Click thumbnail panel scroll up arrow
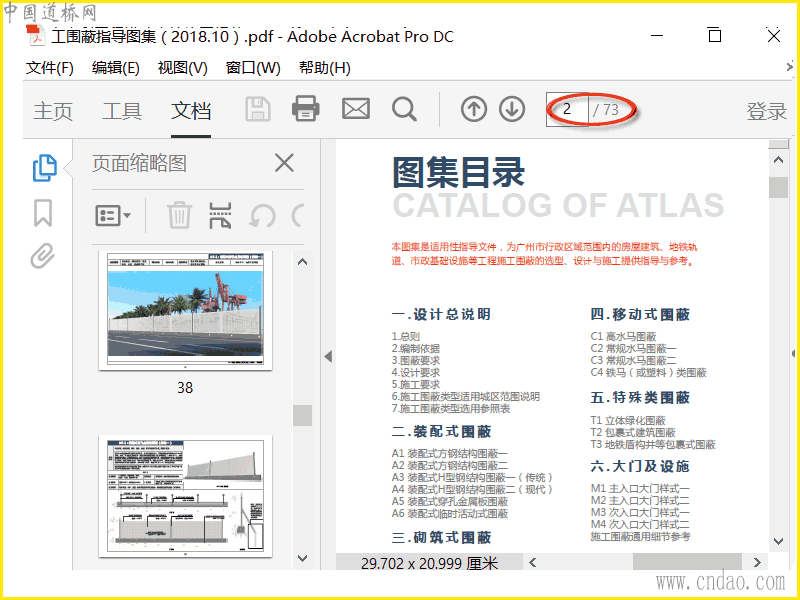Screen dimensions: 800x600 click(303, 262)
